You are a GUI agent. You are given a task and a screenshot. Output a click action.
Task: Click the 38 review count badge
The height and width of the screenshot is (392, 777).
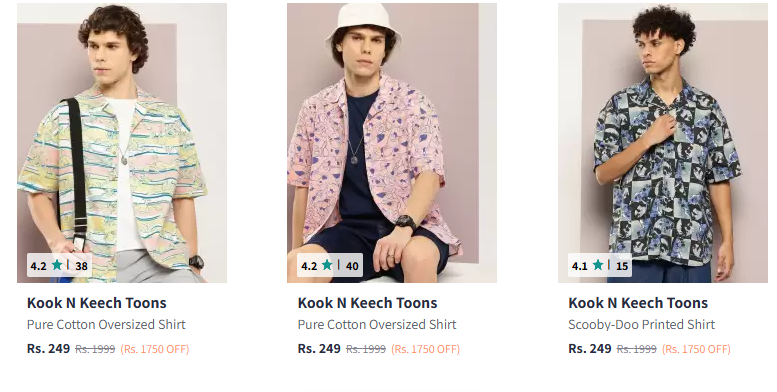[81, 266]
